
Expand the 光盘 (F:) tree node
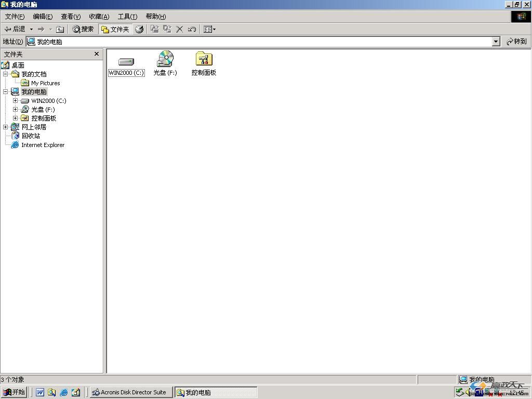pyautogui.click(x=15, y=109)
